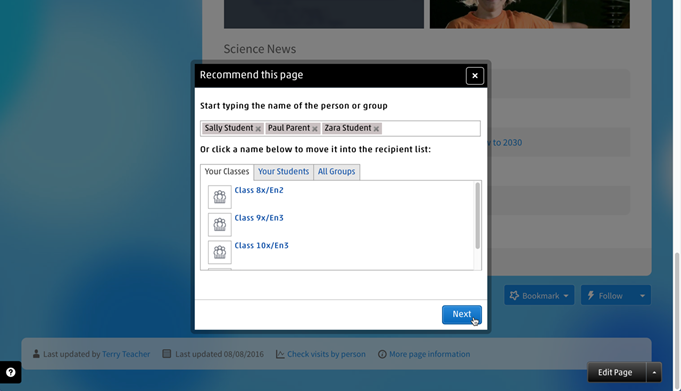The height and width of the screenshot is (391, 681).
Task: Click the Class 9x/En3 group icon
Action: click(220, 225)
